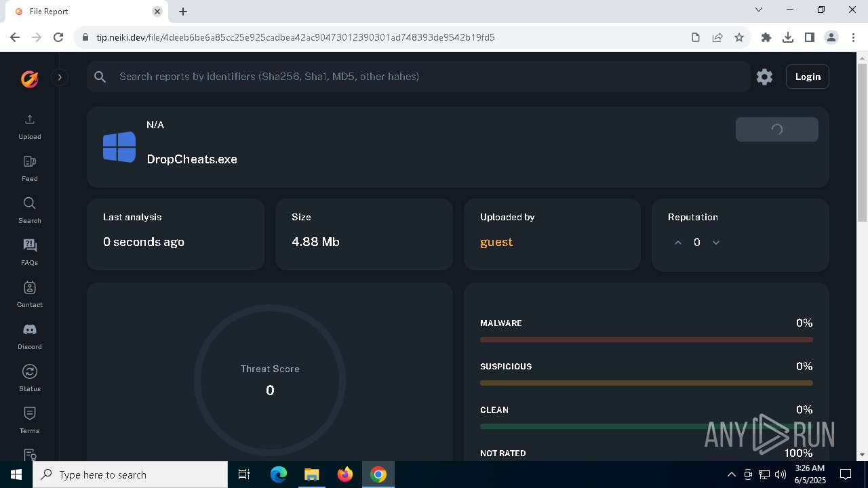Open the Contact page in the sidebar
Viewport: 868px width, 488px height.
tap(29, 295)
